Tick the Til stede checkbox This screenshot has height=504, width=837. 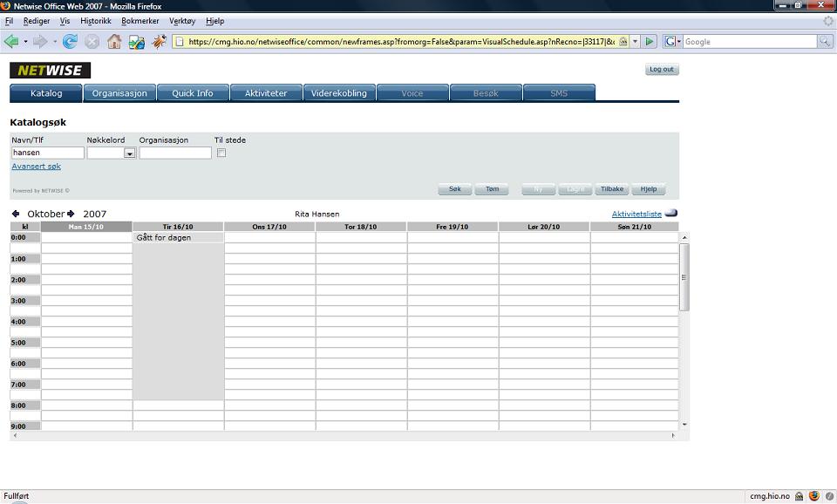click(x=221, y=153)
